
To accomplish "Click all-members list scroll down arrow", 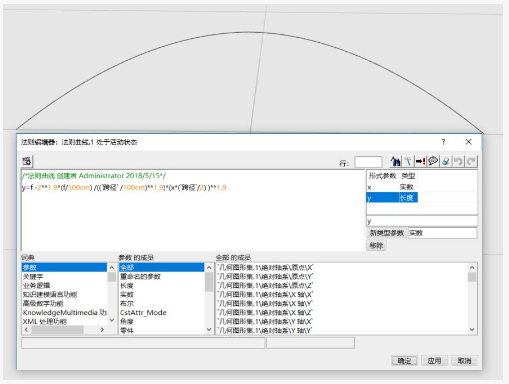I will (x=472, y=330).
